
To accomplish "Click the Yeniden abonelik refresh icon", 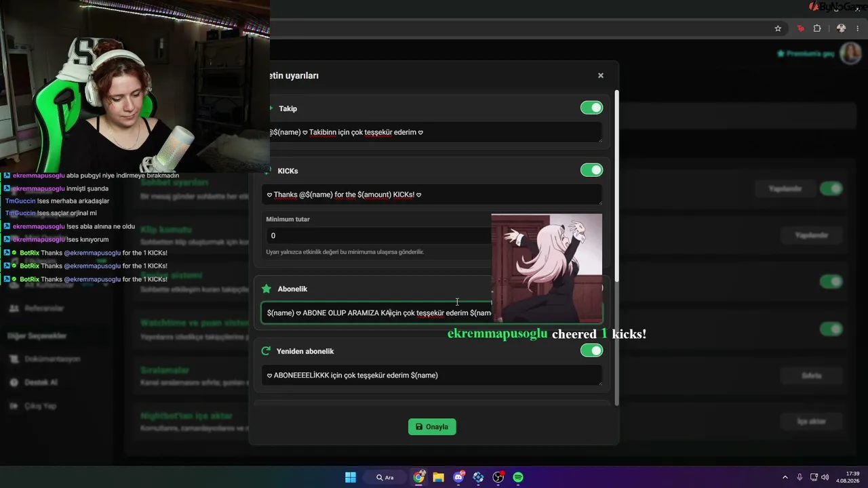I will tap(267, 351).
